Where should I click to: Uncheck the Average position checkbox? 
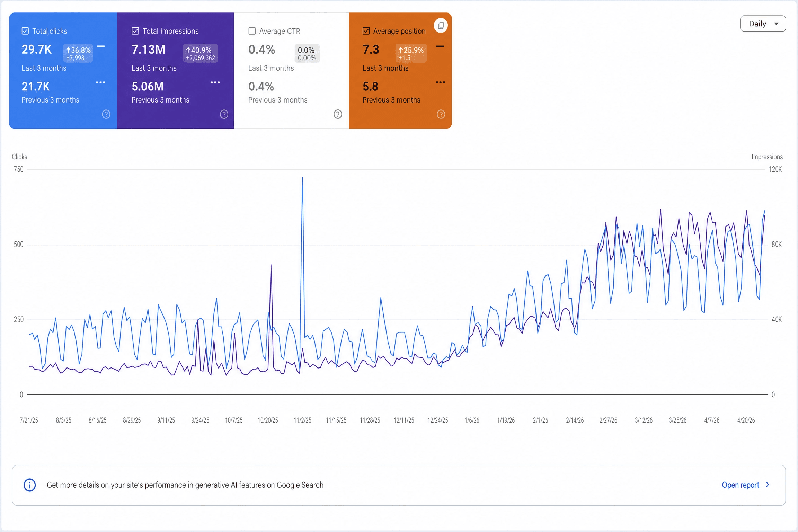click(x=366, y=31)
